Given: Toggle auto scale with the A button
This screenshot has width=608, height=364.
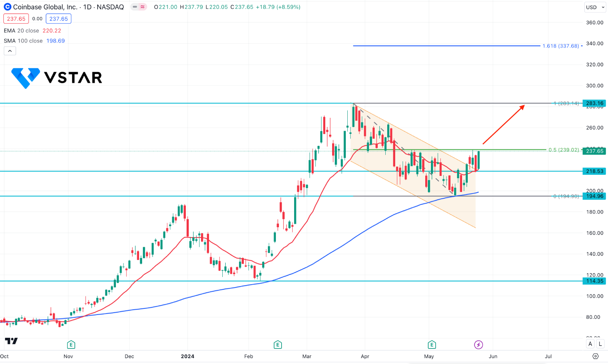Looking at the screenshot, I should click(590, 344).
